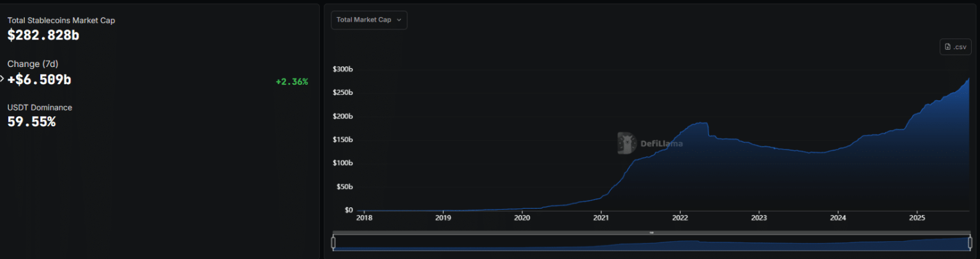Click the 2023 x-axis label
The image size is (980, 259).
point(759,218)
